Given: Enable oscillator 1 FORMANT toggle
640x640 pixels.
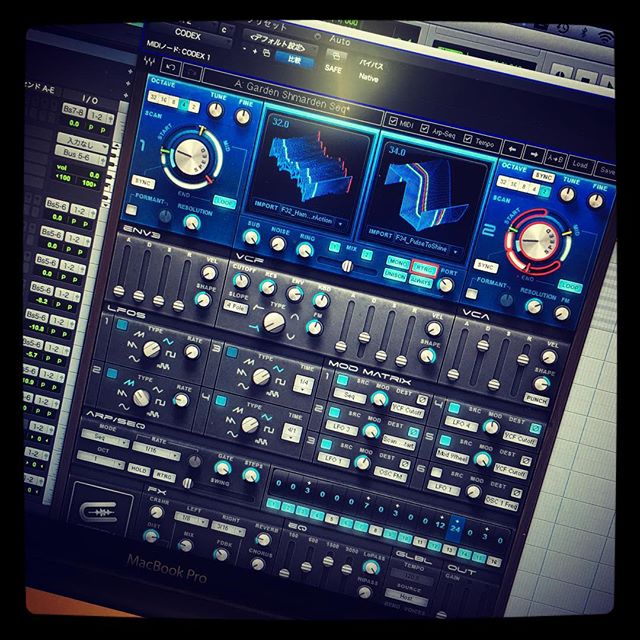Looking at the screenshot, I should (x=131, y=210).
